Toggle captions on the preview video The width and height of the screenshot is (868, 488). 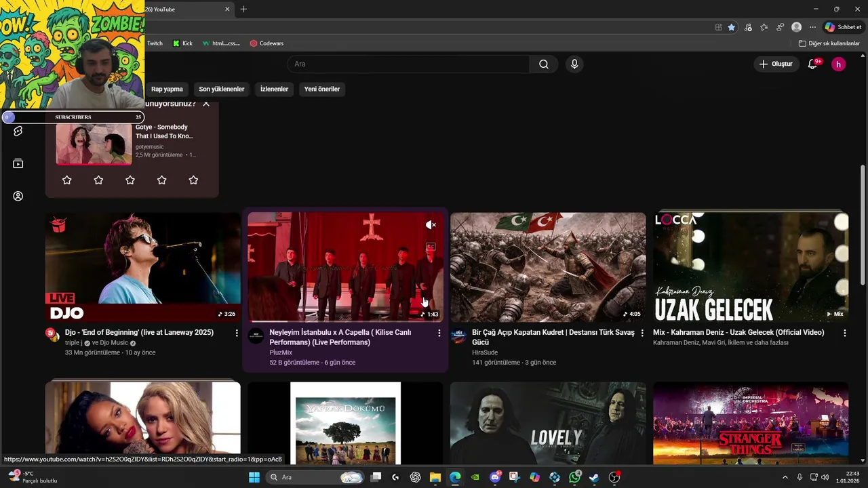[x=431, y=247]
